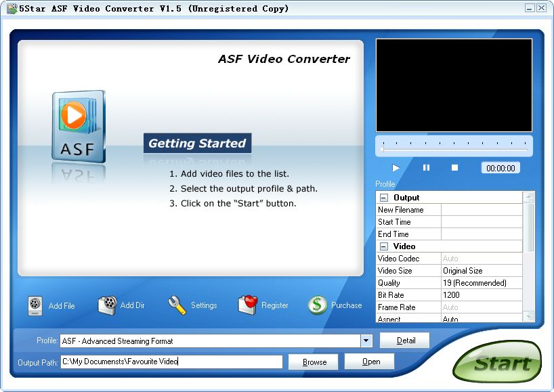
Task: Close the converter window
Action: (x=541, y=8)
